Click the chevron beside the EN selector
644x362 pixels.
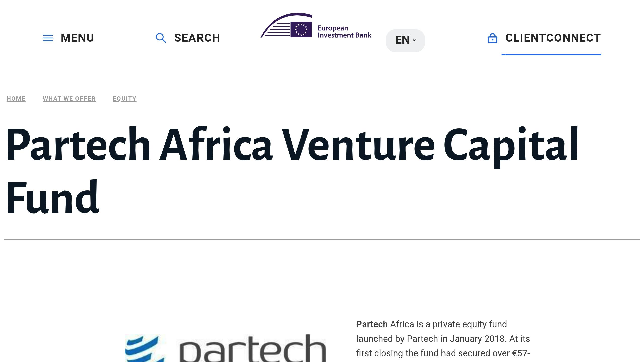(414, 40)
